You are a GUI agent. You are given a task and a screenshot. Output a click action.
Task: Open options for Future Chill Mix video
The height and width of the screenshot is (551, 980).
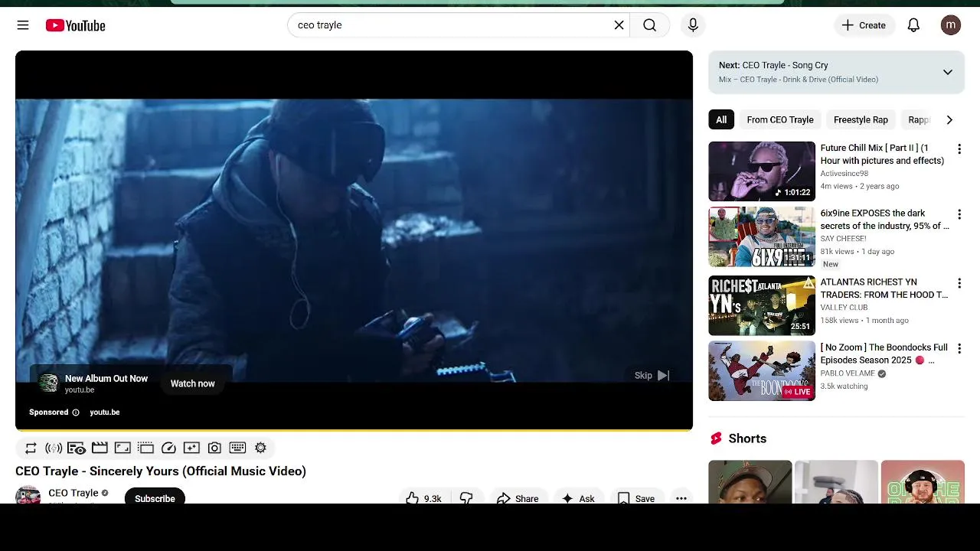[x=959, y=149]
